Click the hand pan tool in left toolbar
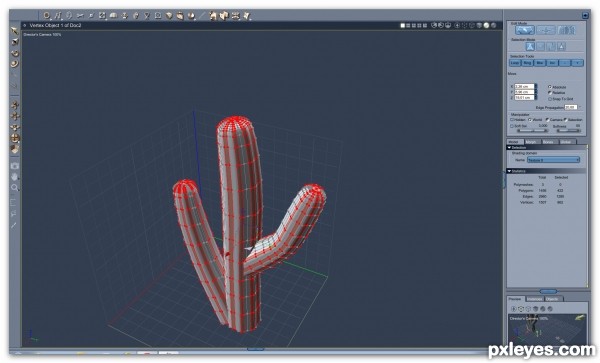Viewport: 600px width, 363px height. tap(15, 177)
